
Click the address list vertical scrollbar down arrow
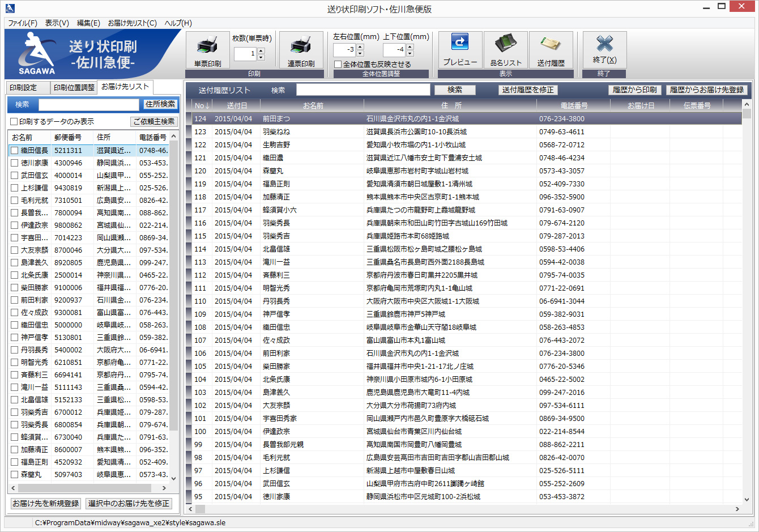click(x=174, y=478)
